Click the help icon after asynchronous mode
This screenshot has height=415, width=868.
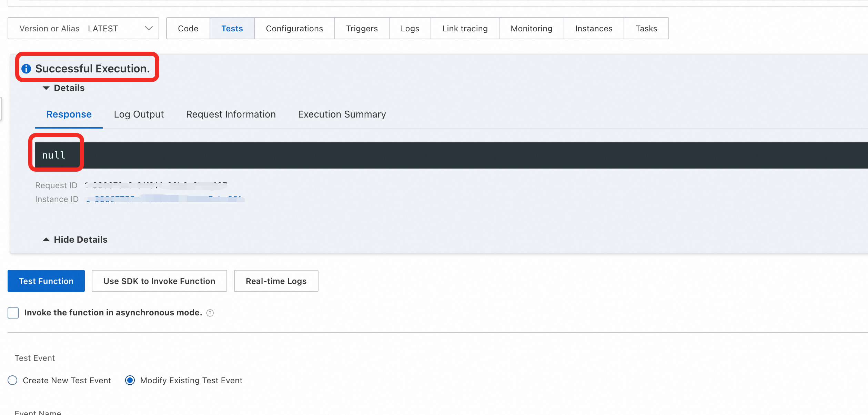[x=210, y=313]
